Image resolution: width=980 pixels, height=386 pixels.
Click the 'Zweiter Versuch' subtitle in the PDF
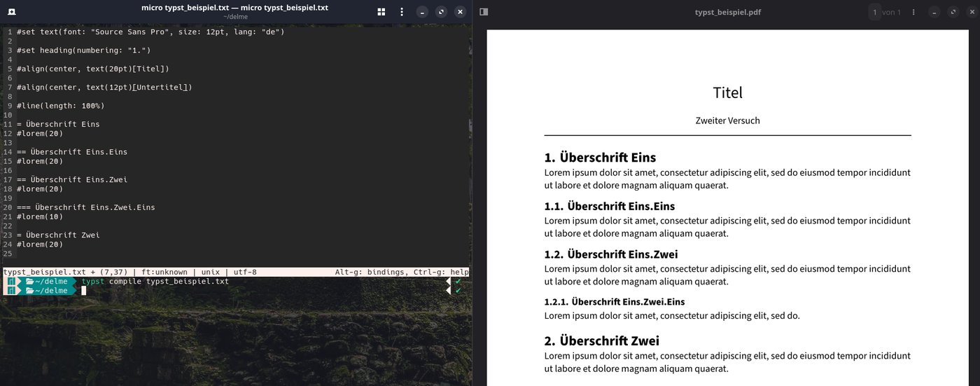tap(727, 120)
